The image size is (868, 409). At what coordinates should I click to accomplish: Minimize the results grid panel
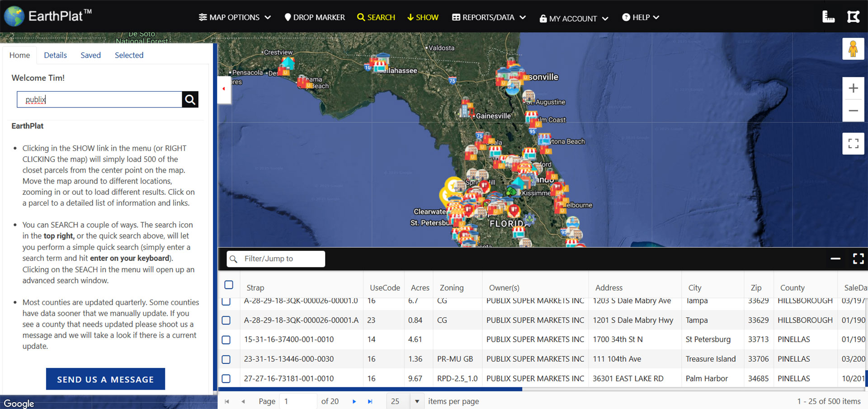(835, 259)
